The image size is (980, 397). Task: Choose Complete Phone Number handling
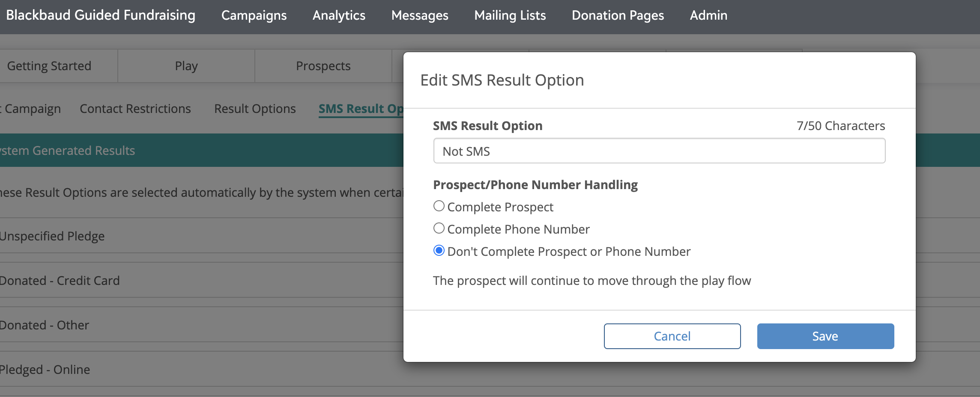click(439, 228)
